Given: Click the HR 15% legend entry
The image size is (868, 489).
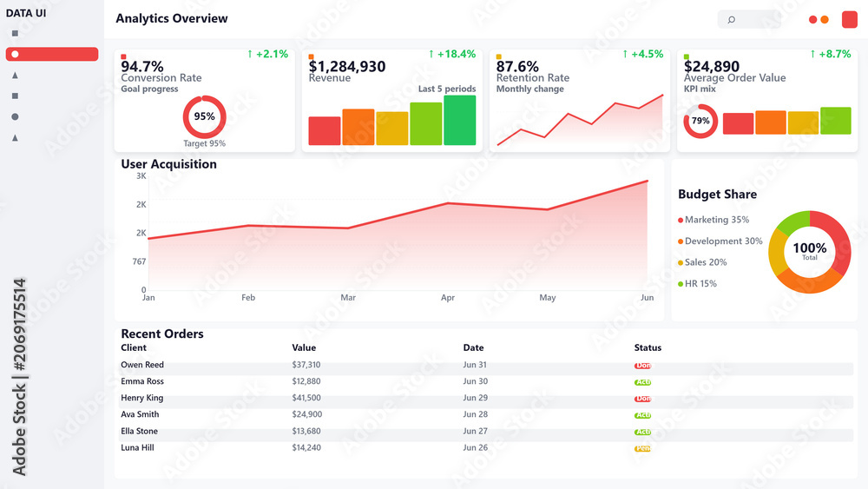Looking at the screenshot, I should [697, 283].
